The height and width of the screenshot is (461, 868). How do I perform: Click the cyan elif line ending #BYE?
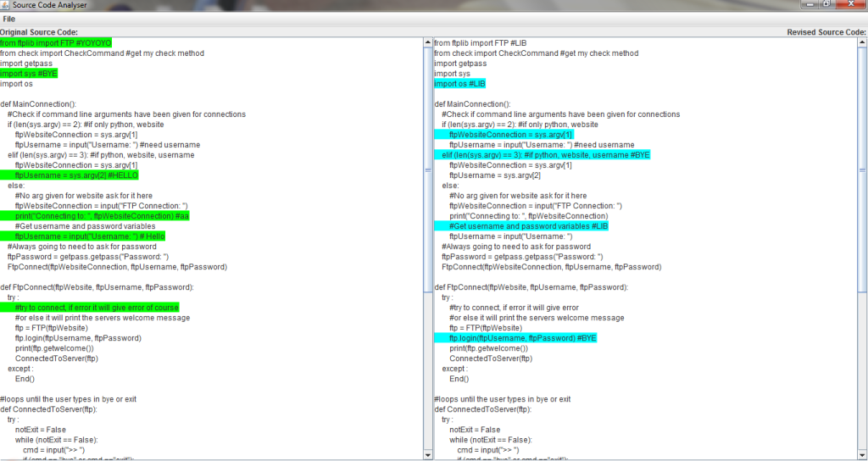coord(542,155)
